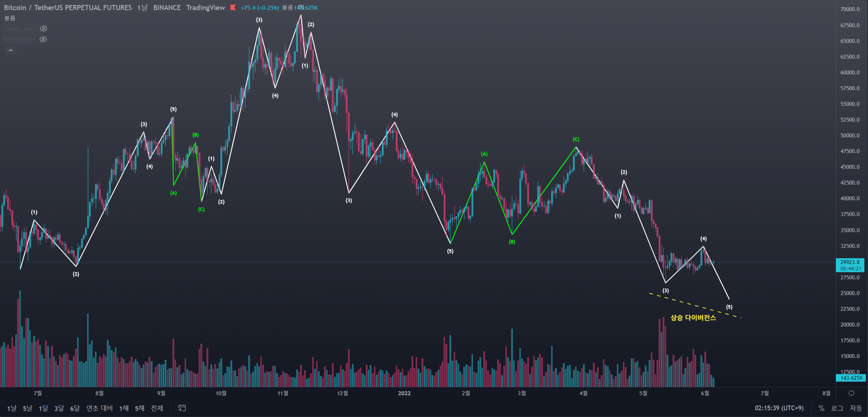Switch range to 연초 대비
This screenshot has width=868, height=417.
click(99, 408)
